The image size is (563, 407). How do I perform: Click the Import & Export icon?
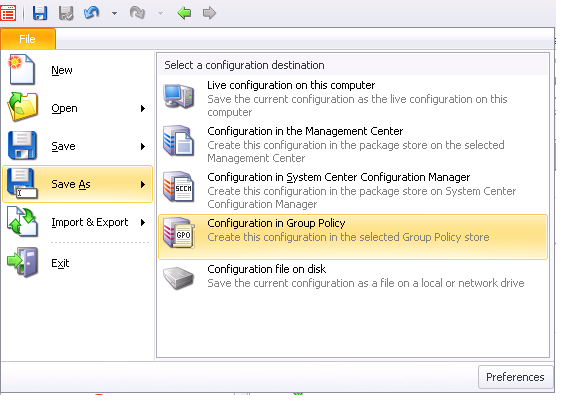click(22, 222)
